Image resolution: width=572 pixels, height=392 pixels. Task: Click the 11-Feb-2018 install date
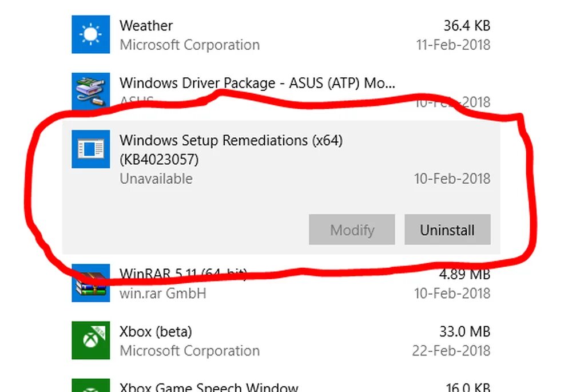tap(453, 45)
